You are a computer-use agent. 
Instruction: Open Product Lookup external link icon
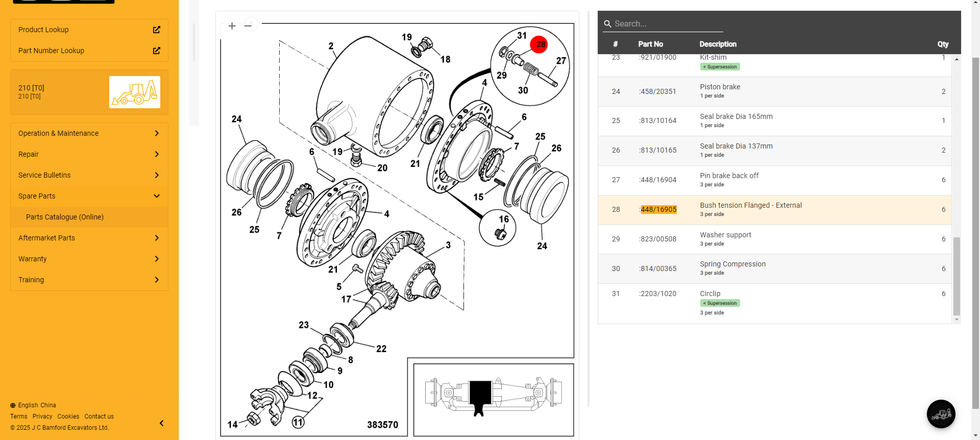[x=157, y=30]
